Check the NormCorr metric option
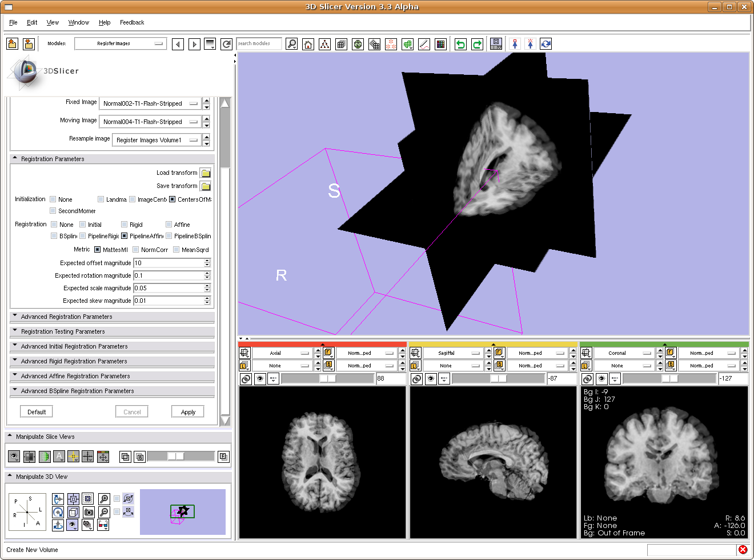This screenshot has height=560, width=754. coord(136,250)
